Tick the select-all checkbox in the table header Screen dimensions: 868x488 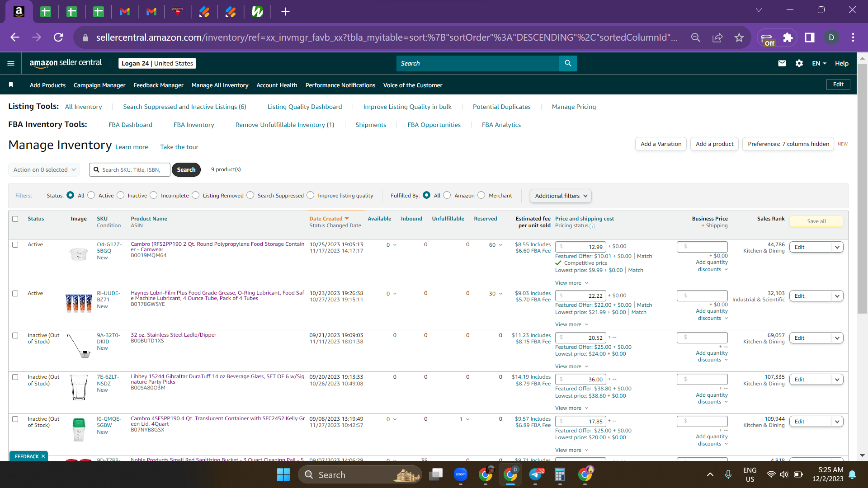(15, 219)
